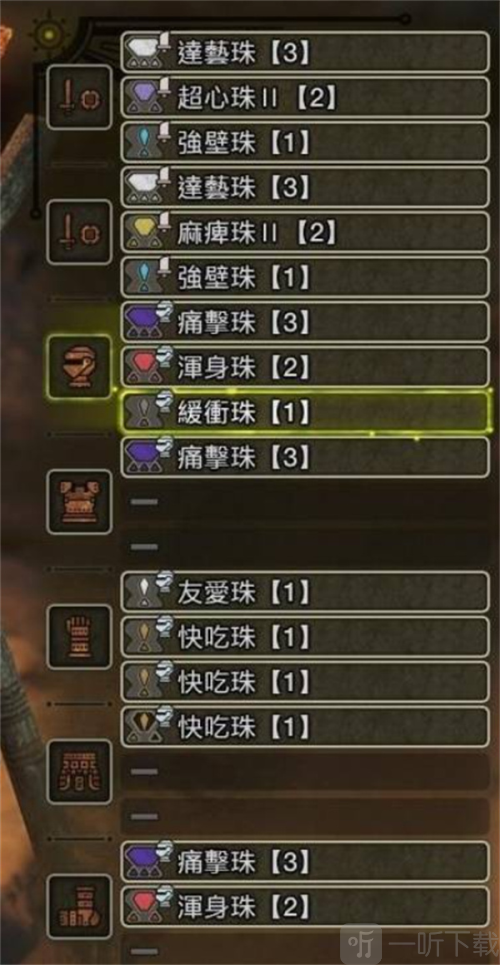This screenshot has height=965, width=500.
Task: Click purple jewel icon of 超心珠II
Action: [140, 97]
